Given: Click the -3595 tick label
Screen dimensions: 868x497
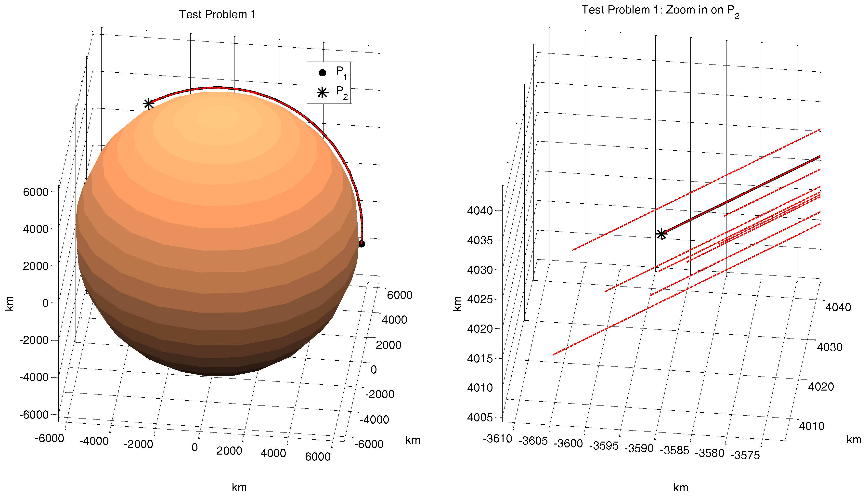Looking at the screenshot, I should (x=604, y=445).
